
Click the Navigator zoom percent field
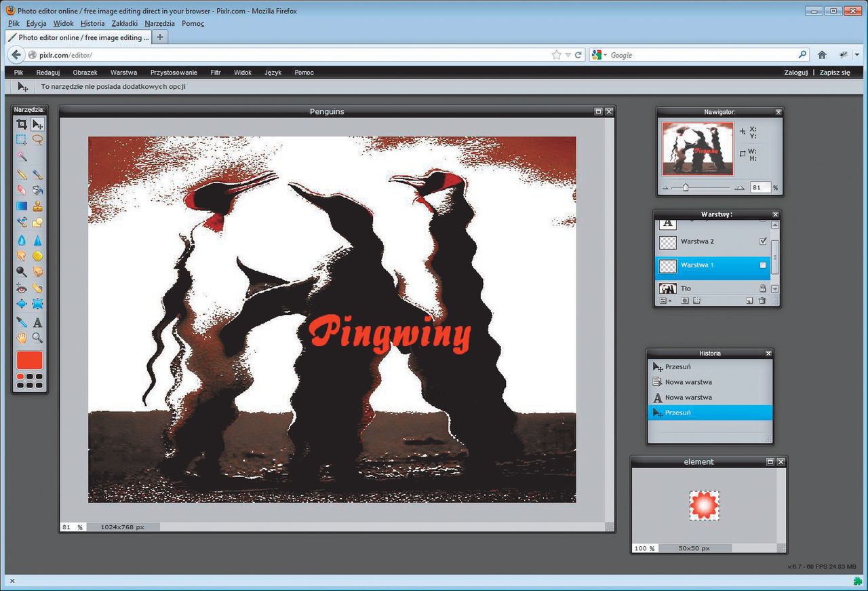[x=761, y=188]
